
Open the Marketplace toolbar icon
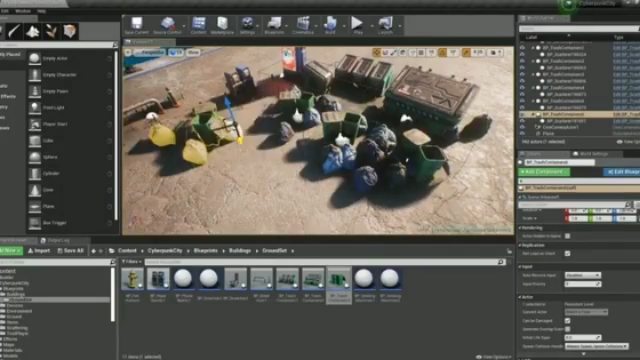pos(222,25)
